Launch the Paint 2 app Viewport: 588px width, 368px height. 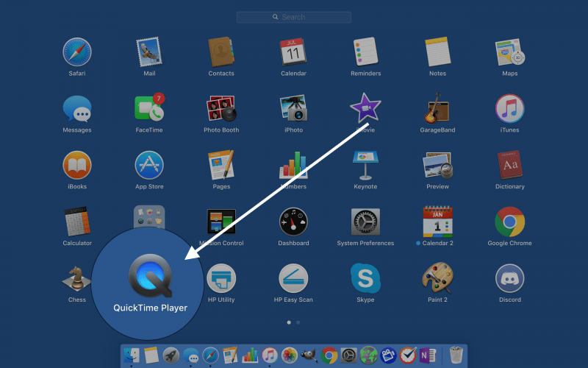[437, 278]
